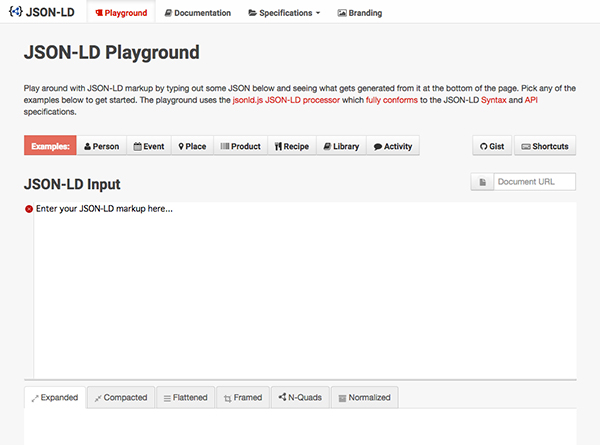The width and height of the screenshot is (600, 445).
Task: Switch to the Compacted output tab
Action: tap(120, 397)
